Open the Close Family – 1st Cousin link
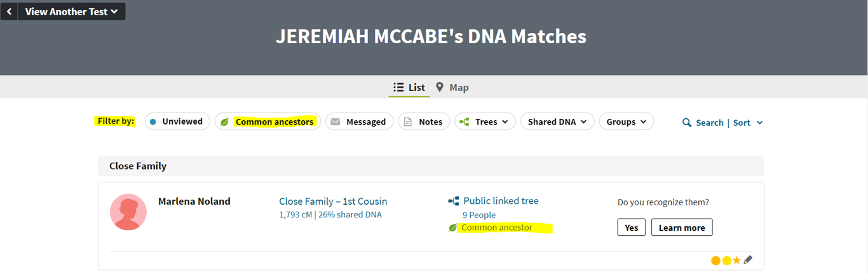Screen dimensions: 868x274 [x=333, y=201]
